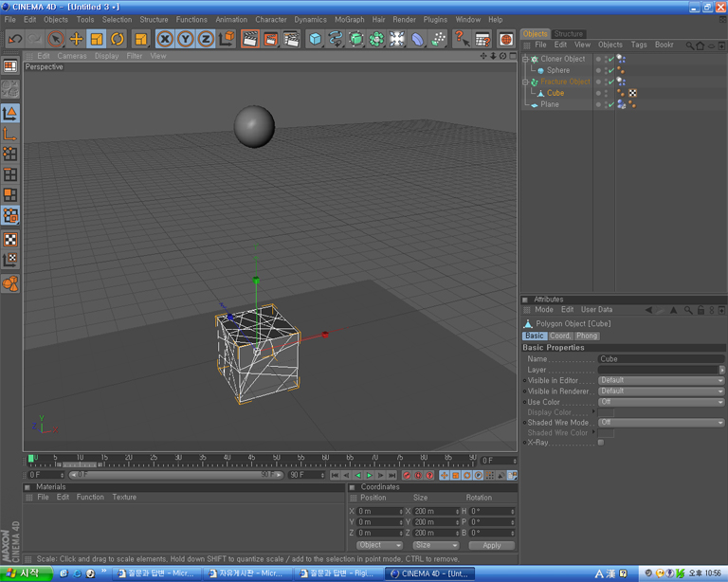Toggle the Z axis lock
The image size is (728, 582).
[x=206, y=39]
